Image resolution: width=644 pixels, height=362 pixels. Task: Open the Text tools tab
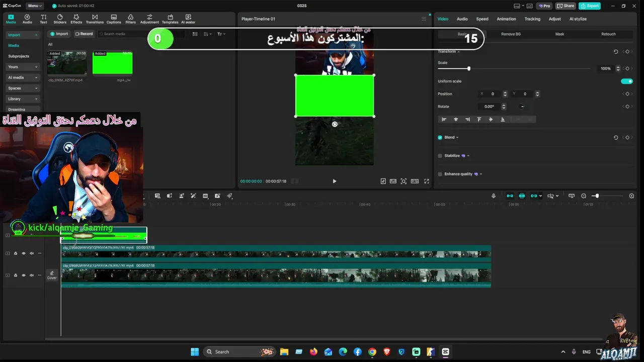[x=43, y=19]
